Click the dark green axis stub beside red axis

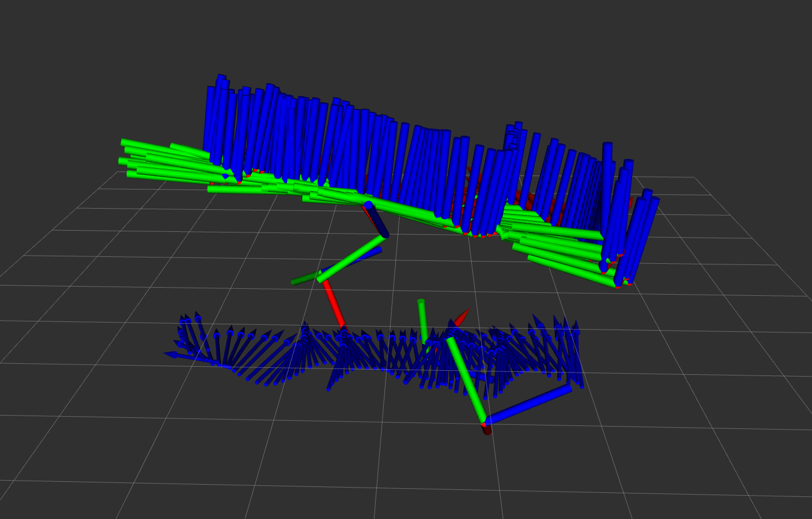[305, 278]
